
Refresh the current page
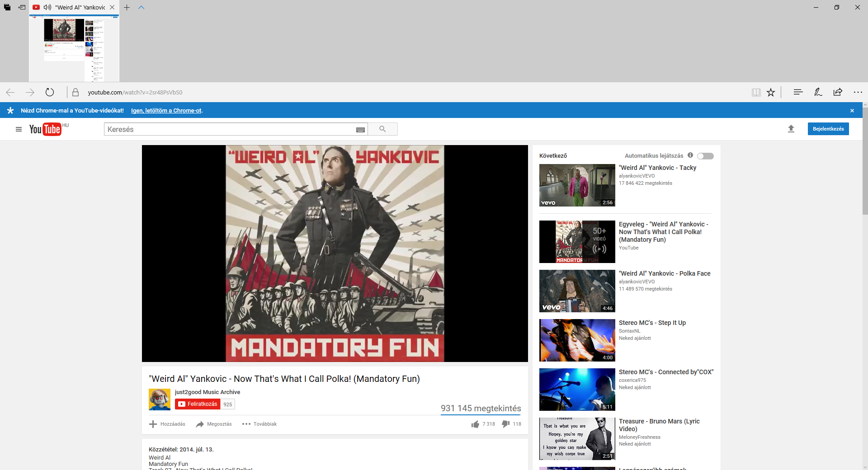point(50,92)
